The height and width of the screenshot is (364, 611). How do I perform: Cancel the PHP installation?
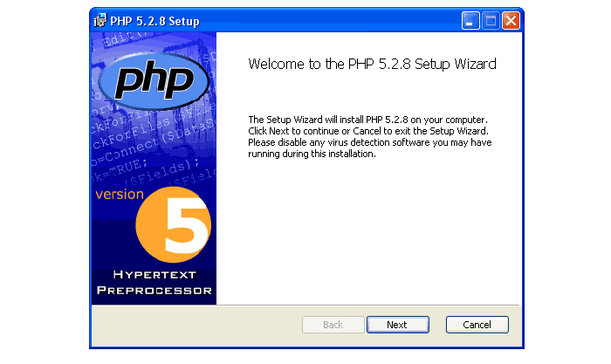coord(477,325)
